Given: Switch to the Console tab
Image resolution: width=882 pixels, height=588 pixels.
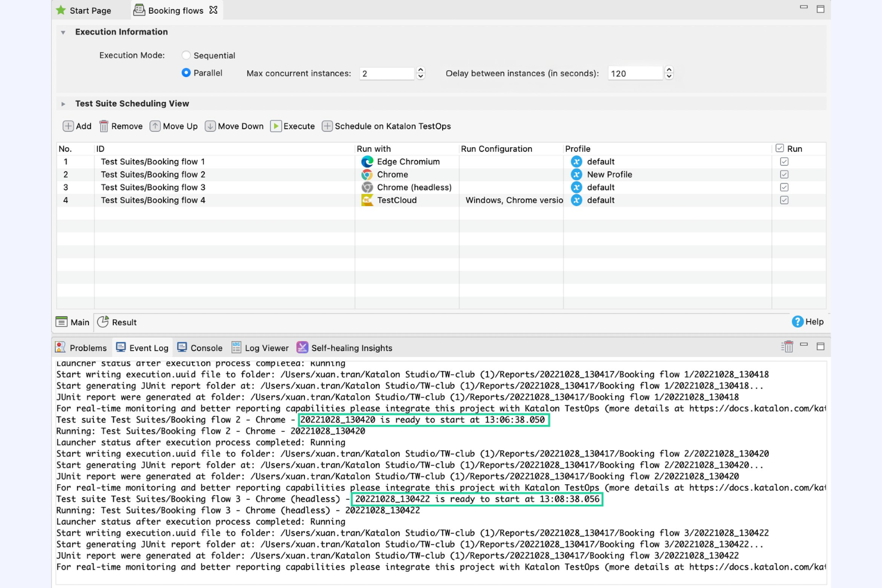Looking at the screenshot, I should click(200, 348).
